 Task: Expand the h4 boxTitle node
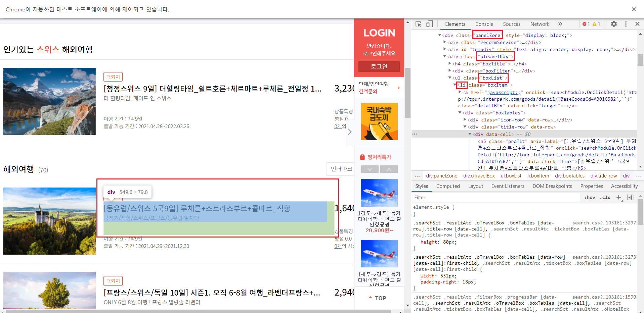click(x=449, y=63)
